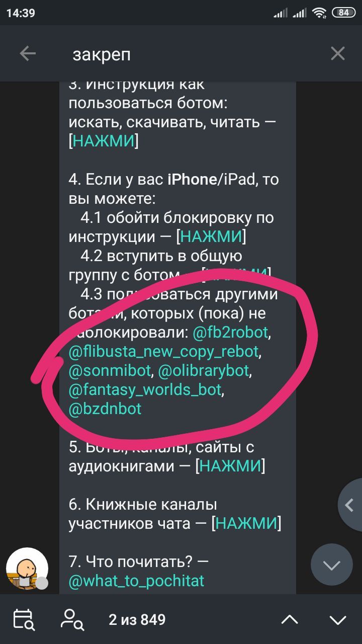Open @fb2robot bot mention
The image size is (362, 644).
click(x=231, y=332)
